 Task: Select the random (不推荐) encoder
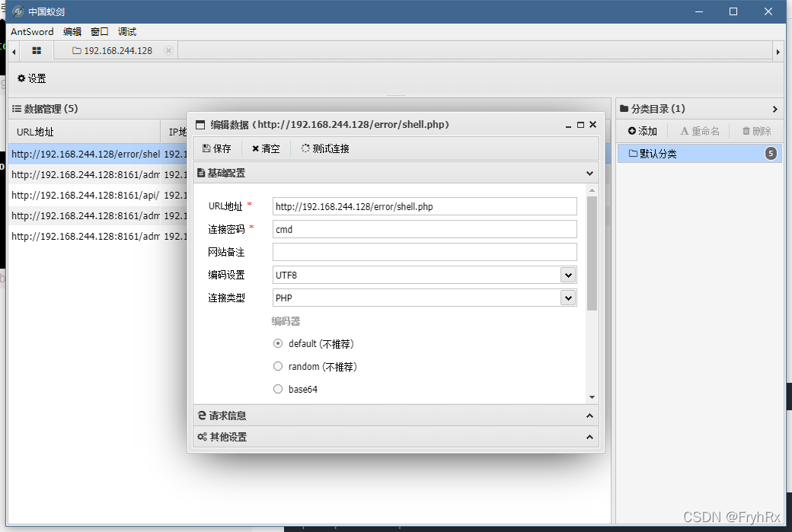[x=278, y=366]
